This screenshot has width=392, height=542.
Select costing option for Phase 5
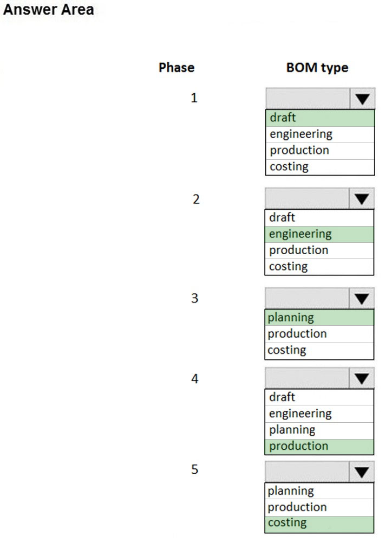319,524
